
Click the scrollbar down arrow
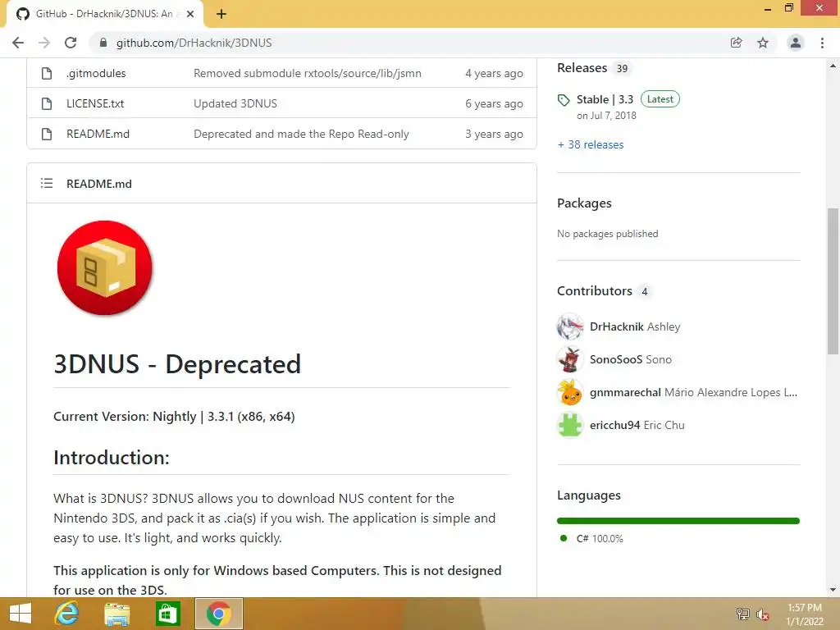[x=833, y=590]
